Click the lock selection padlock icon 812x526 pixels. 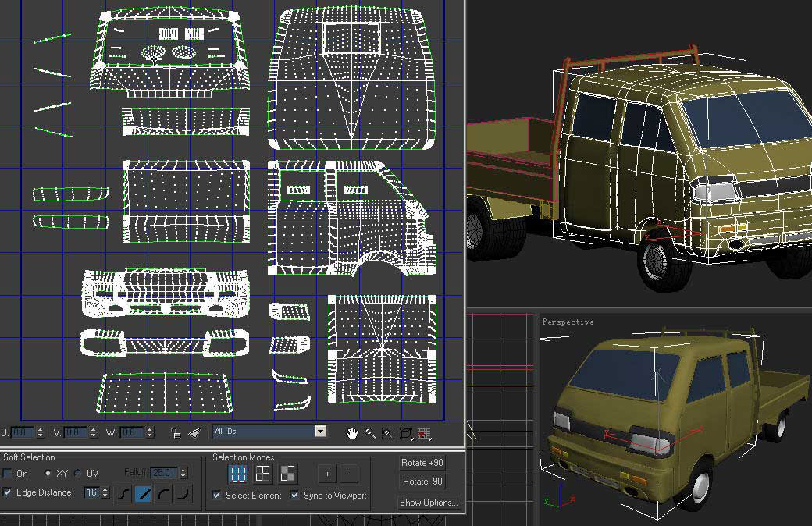(x=176, y=432)
